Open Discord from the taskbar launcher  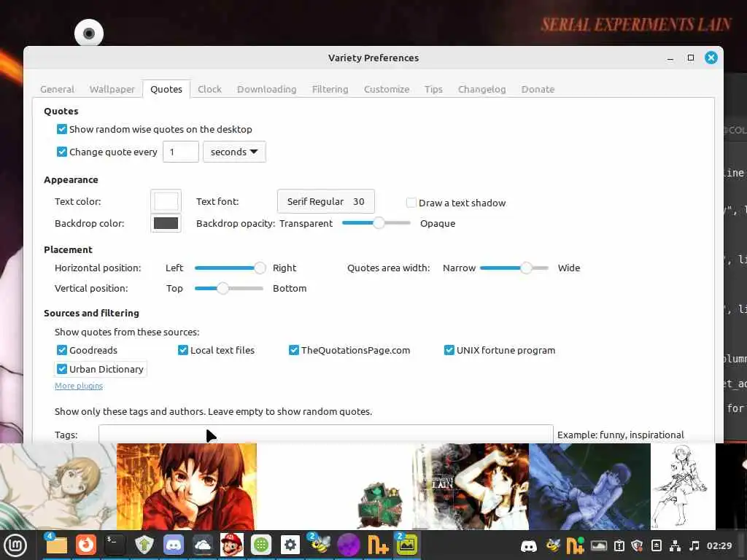click(174, 545)
